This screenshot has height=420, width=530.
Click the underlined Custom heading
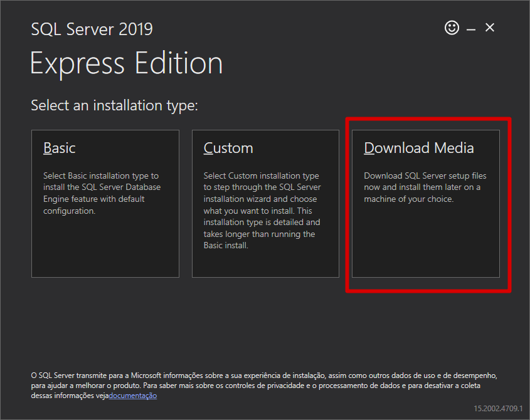[228, 148]
